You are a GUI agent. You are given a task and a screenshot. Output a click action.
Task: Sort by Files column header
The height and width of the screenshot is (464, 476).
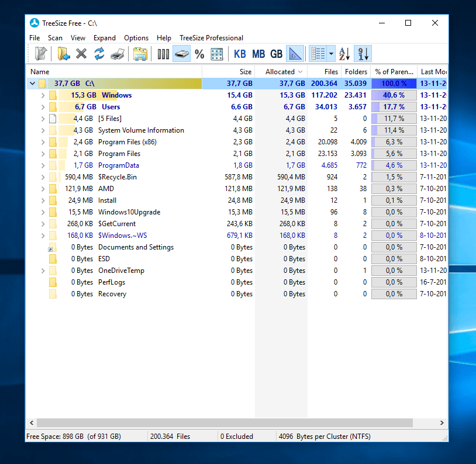[x=324, y=72]
